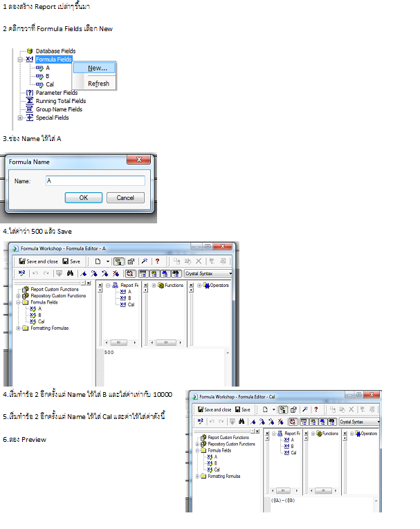Click Check syntax X+2 icon in Editor - A
The height and width of the screenshot is (529, 420).
(21, 273)
